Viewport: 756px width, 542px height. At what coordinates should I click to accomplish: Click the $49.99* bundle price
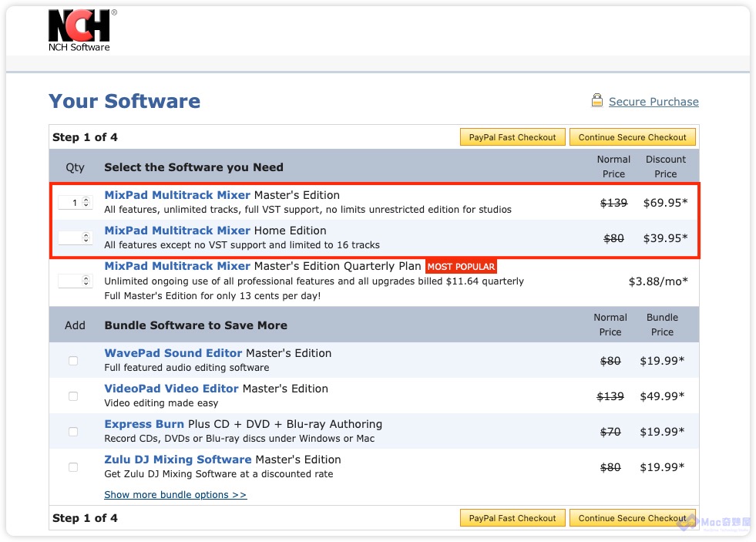(x=662, y=396)
